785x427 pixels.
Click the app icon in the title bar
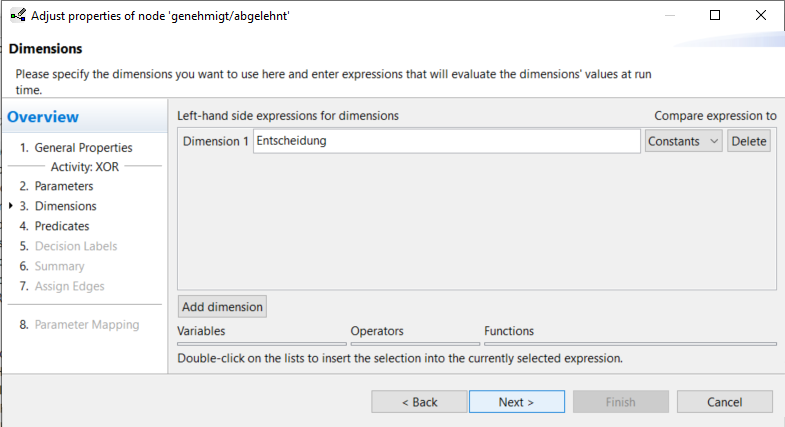pyautogui.click(x=17, y=16)
